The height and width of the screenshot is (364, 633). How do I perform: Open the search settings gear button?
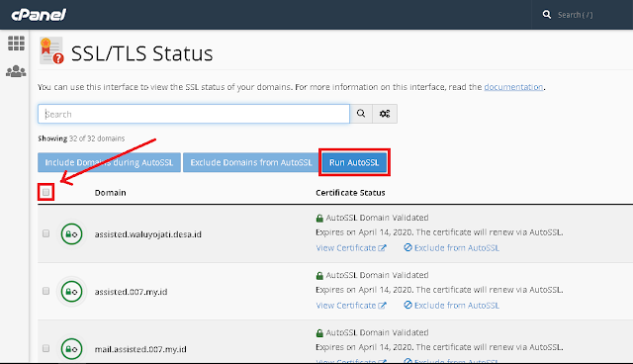385,114
